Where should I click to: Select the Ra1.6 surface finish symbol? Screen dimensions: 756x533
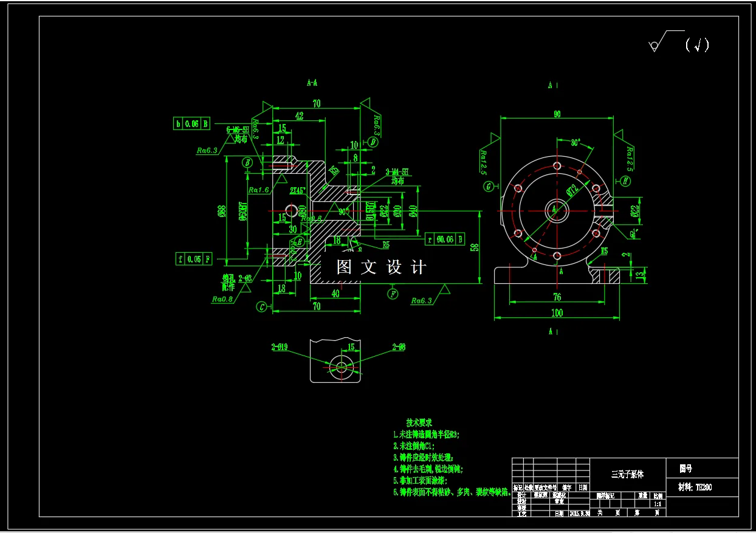click(259, 190)
